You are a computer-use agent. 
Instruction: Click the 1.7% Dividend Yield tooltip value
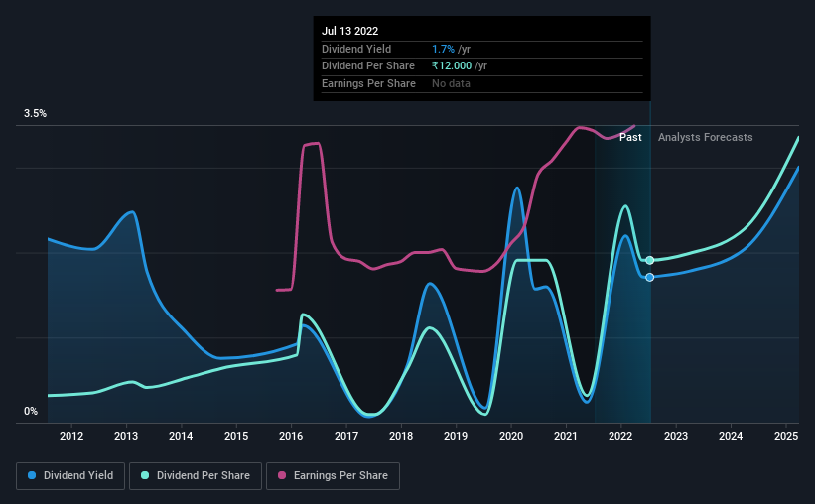[443, 49]
